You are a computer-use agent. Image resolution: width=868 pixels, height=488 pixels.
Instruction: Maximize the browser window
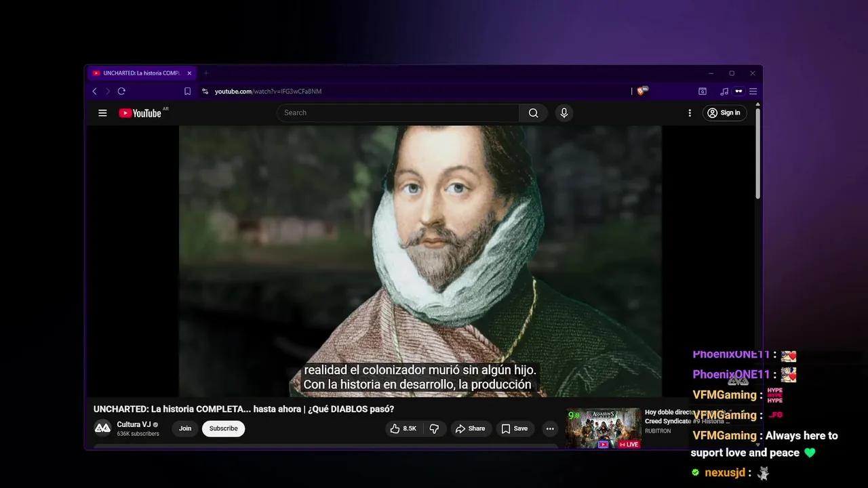tap(732, 73)
